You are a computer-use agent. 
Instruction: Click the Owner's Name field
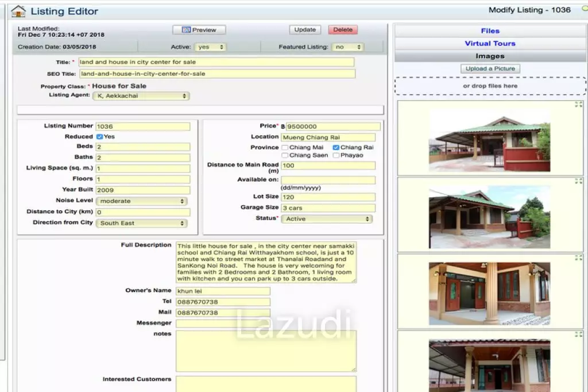click(223, 291)
